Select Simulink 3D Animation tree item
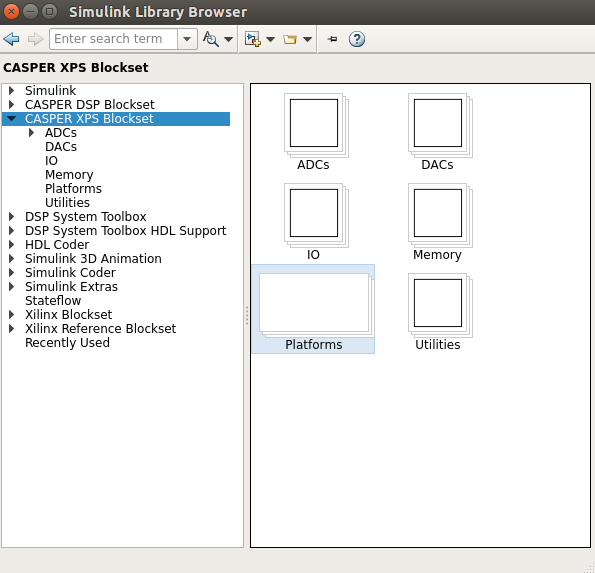 pyautogui.click(x=93, y=258)
